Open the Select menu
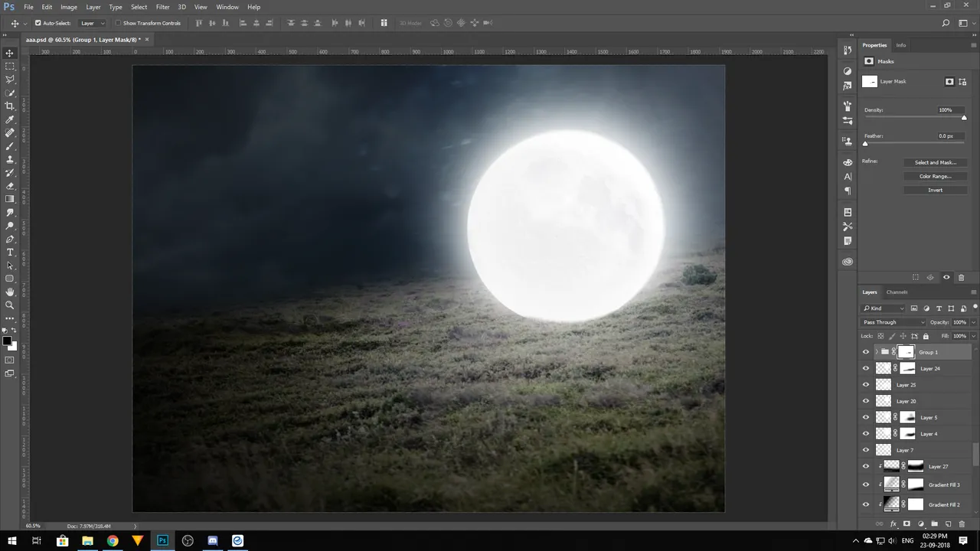980x551 pixels. [139, 7]
